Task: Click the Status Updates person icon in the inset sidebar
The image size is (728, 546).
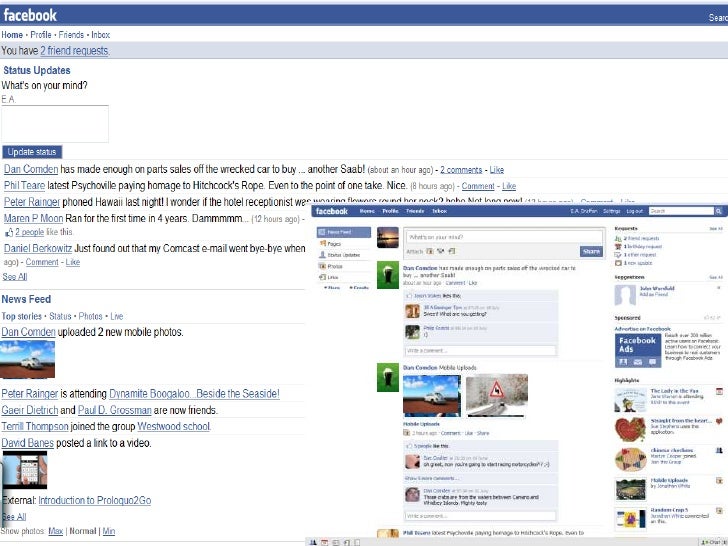Action: (323, 255)
